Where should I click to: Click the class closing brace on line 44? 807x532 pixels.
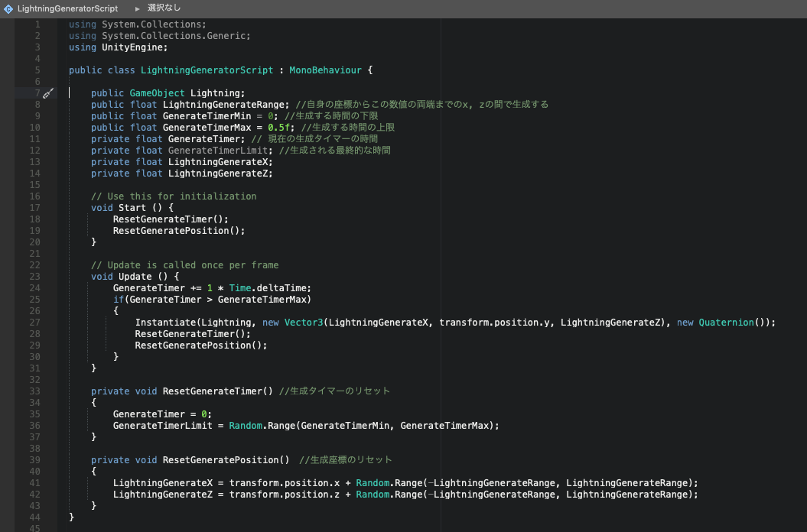[x=72, y=517]
